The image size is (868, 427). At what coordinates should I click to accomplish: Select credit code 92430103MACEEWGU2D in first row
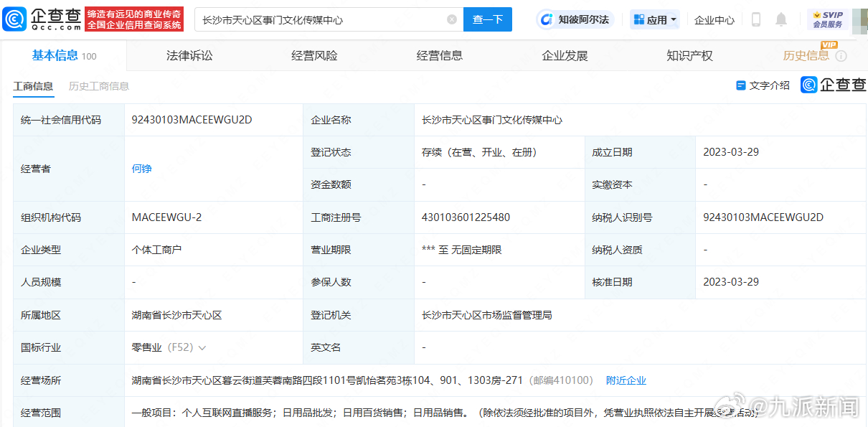(192, 120)
